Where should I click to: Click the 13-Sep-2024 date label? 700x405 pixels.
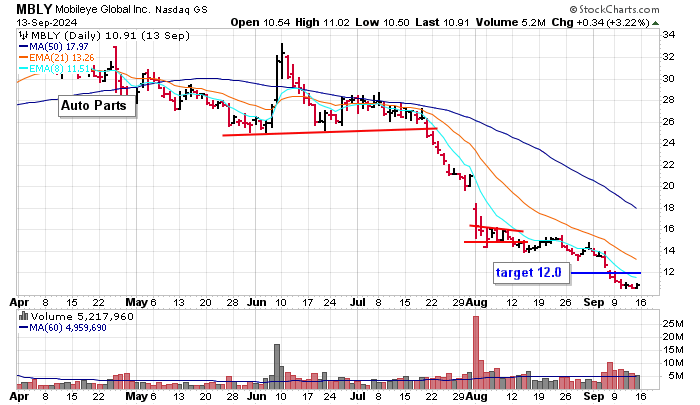(46, 22)
